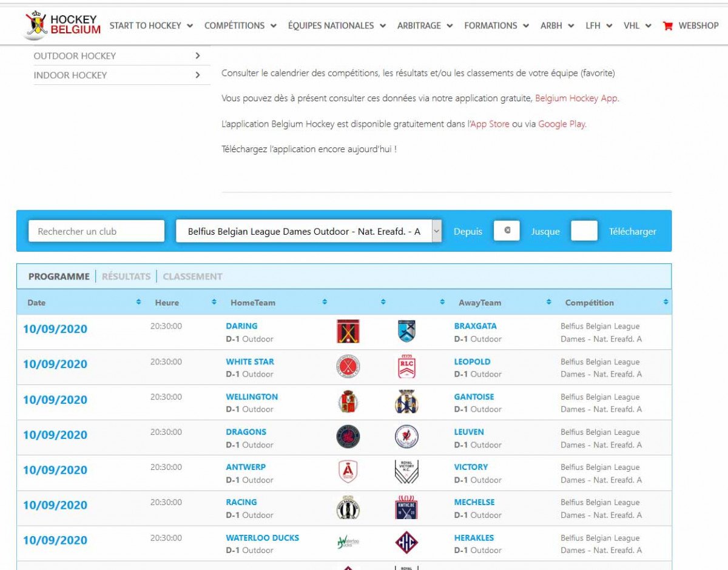This screenshot has height=570, width=728.
Task: Open the LEOPOLD team link
Action: point(472,361)
